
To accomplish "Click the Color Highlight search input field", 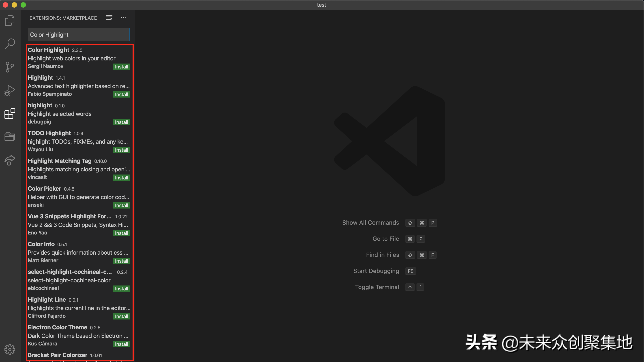I will click(x=79, y=34).
